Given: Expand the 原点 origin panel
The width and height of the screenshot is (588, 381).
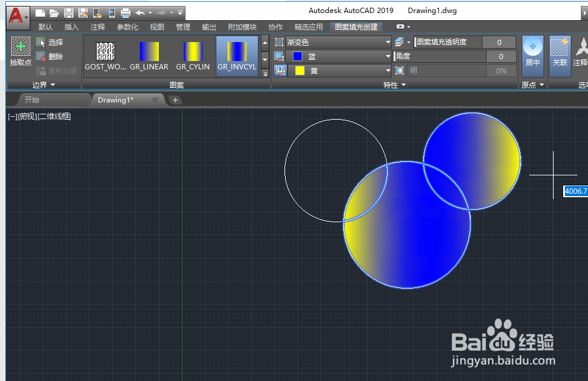Looking at the screenshot, I should point(532,85).
